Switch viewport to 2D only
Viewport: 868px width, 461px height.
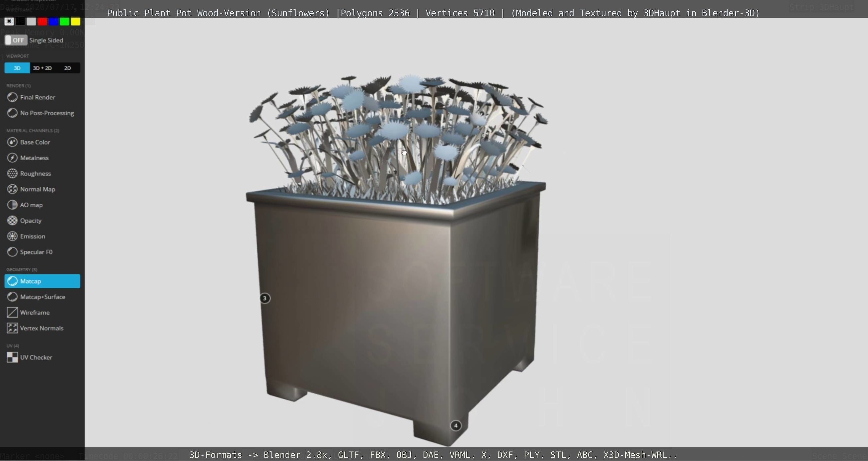pos(67,68)
